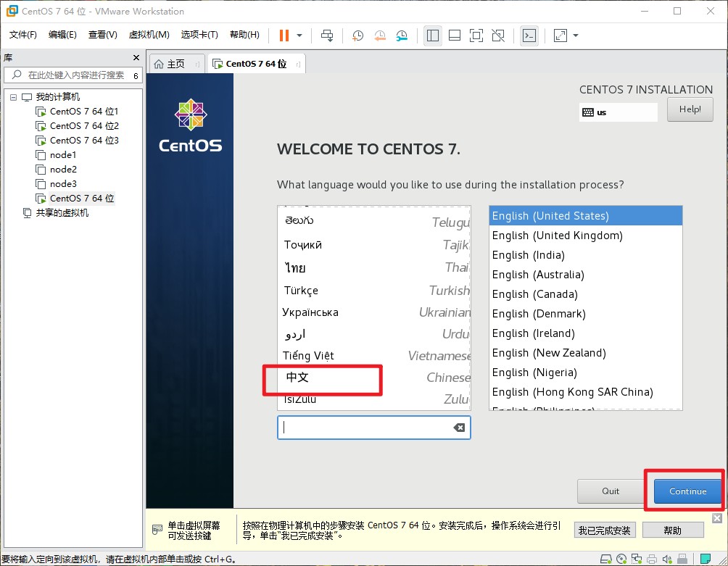Send Ctrl+Alt+Del to virtual machine
The width and height of the screenshot is (728, 566).
(x=327, y=36)
